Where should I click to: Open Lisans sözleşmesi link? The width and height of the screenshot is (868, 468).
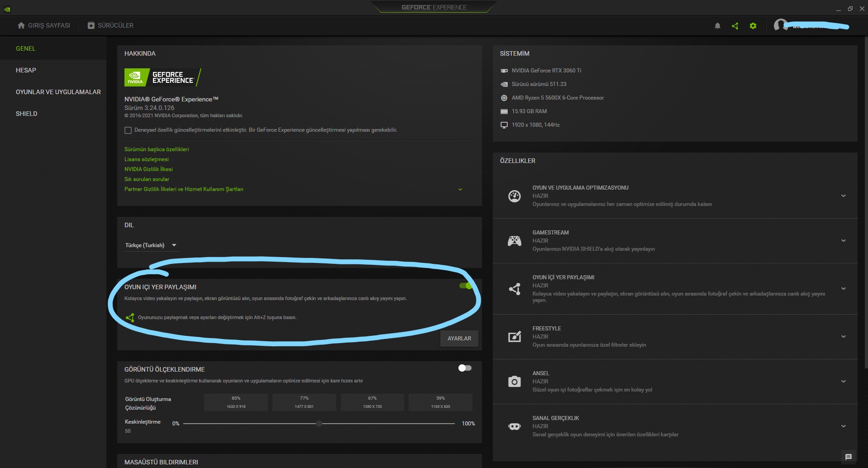(147, 159)
